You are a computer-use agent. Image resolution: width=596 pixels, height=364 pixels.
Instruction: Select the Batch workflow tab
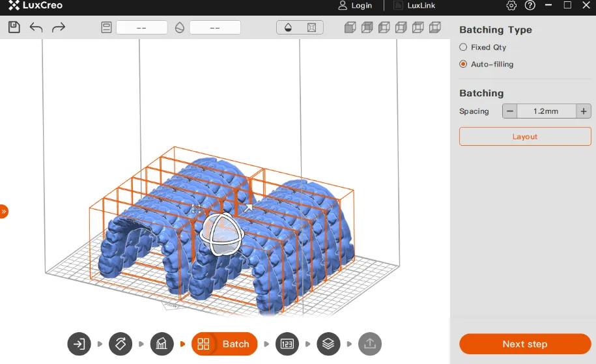tap(225, 344)
